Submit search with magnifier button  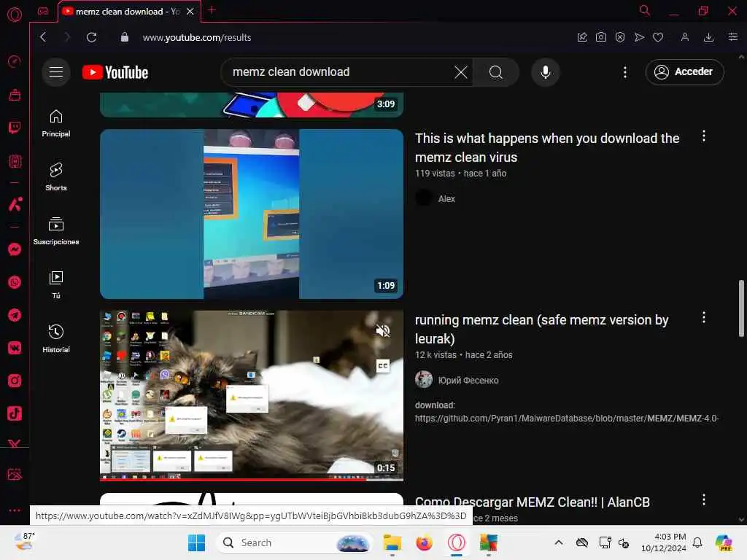tap(496, 72)
